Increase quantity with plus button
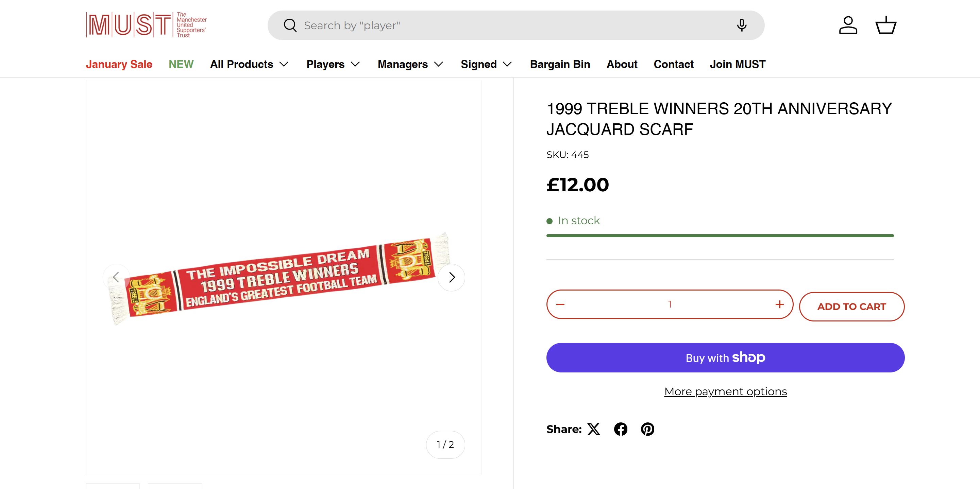Screen dimensions: 980x489 tap(779, 304)
